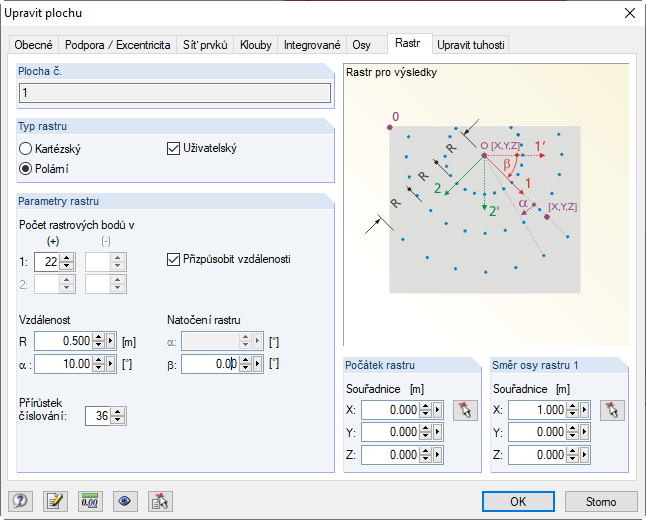Open the axis direction Y flyout arrow

click(x=584, y=432)
